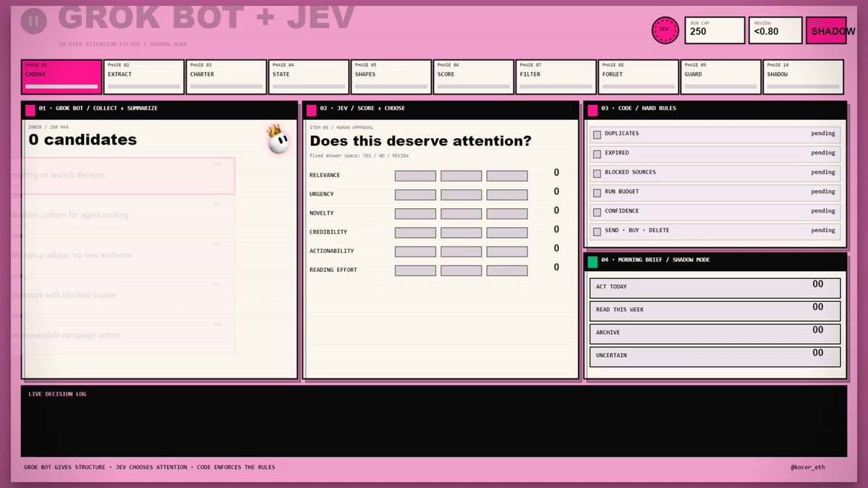Tick the RUN BUDGET rule checkbox
Screen dimensions: 868x488
[x=597, y=193]
